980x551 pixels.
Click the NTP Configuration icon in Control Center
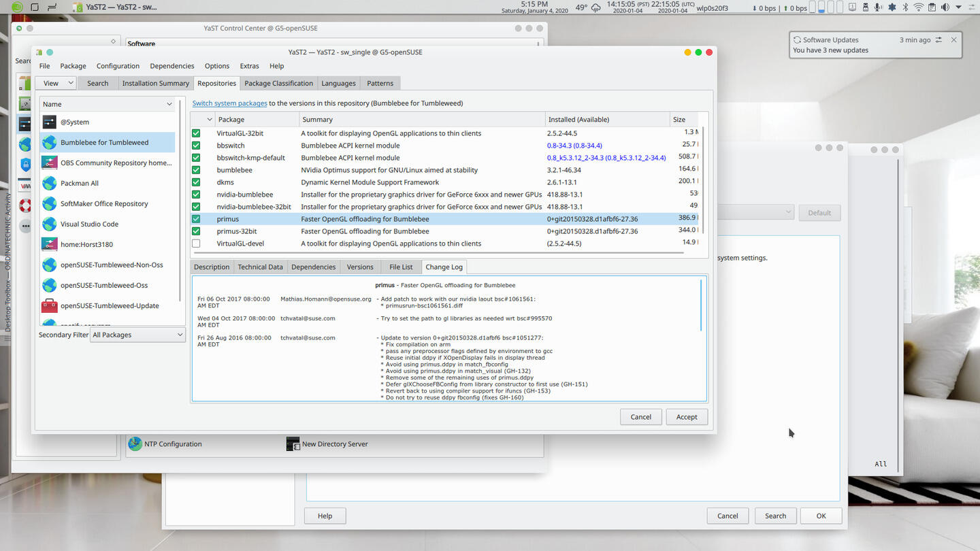(x=135, y=444)
